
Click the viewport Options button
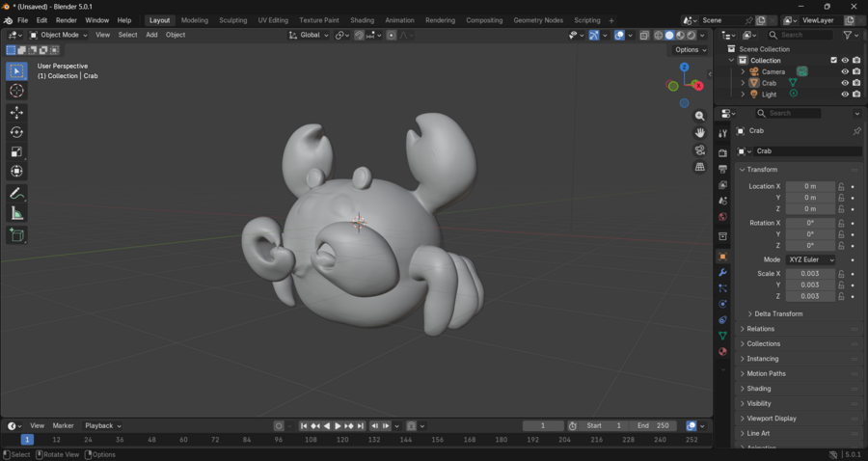coord(691,50)
